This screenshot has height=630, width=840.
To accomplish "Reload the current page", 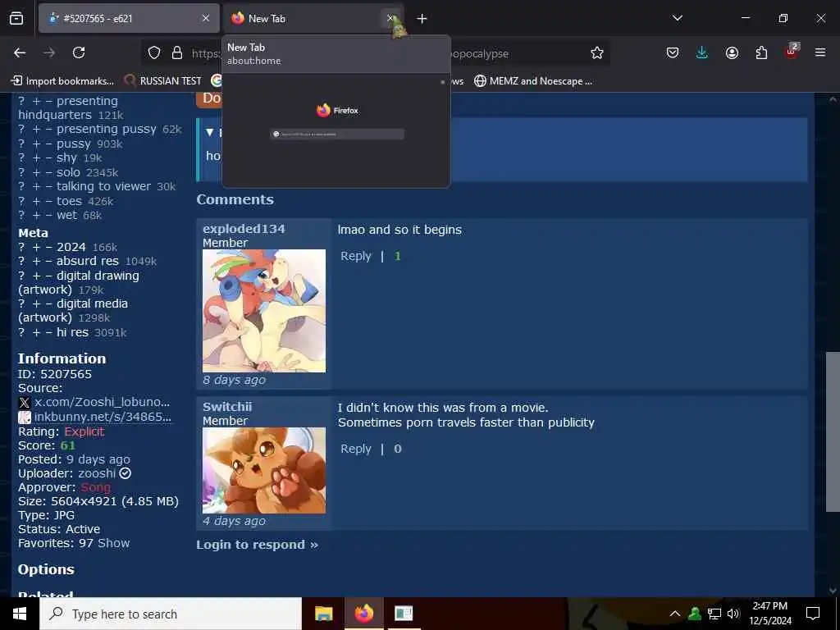I will pos(79,52).
